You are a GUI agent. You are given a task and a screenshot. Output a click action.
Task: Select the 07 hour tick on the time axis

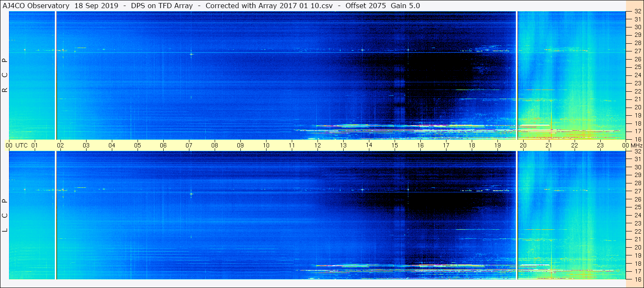pyautogui.click(x=189, y=145)
